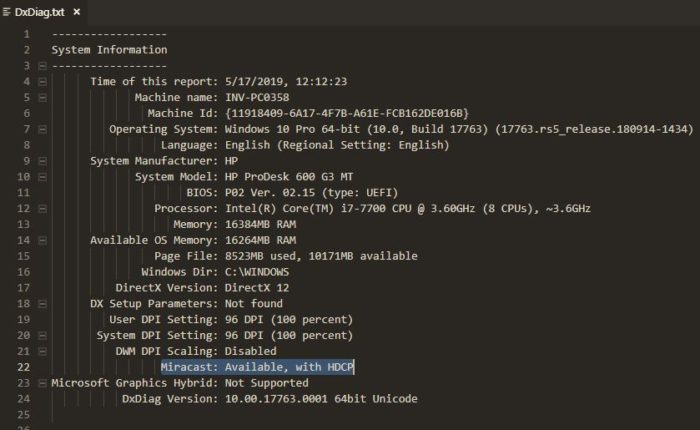Collapse fold at DWM DPI Scaling line
The width and height of the screenshot is (700, 430).
(42, 351)
